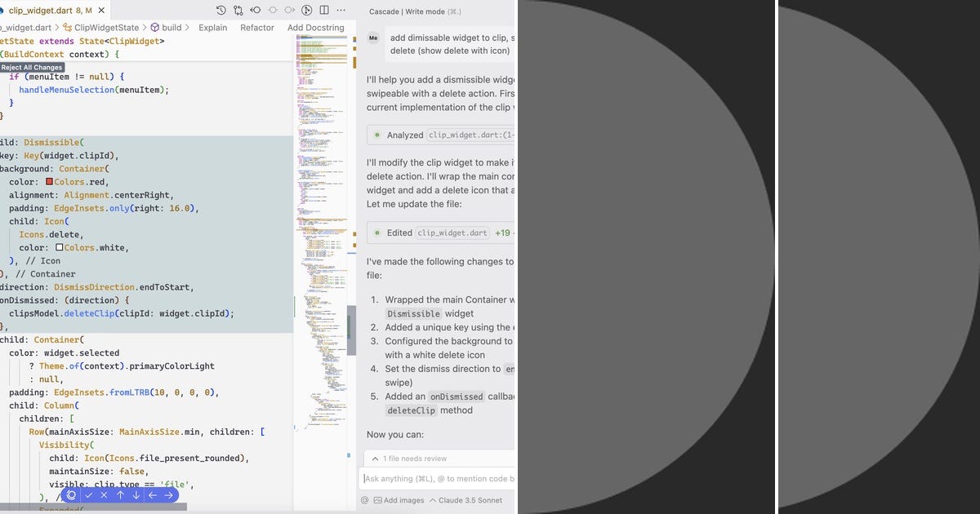Reject the change with the X on the floating toolbar
980x514 pixels.
104,495
